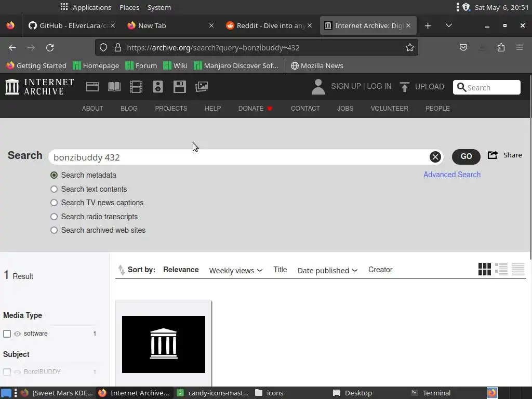The width and height of the screenshot is (532, 399).
Task: Click the SIGN UP link
Action: tap(345, 86)
